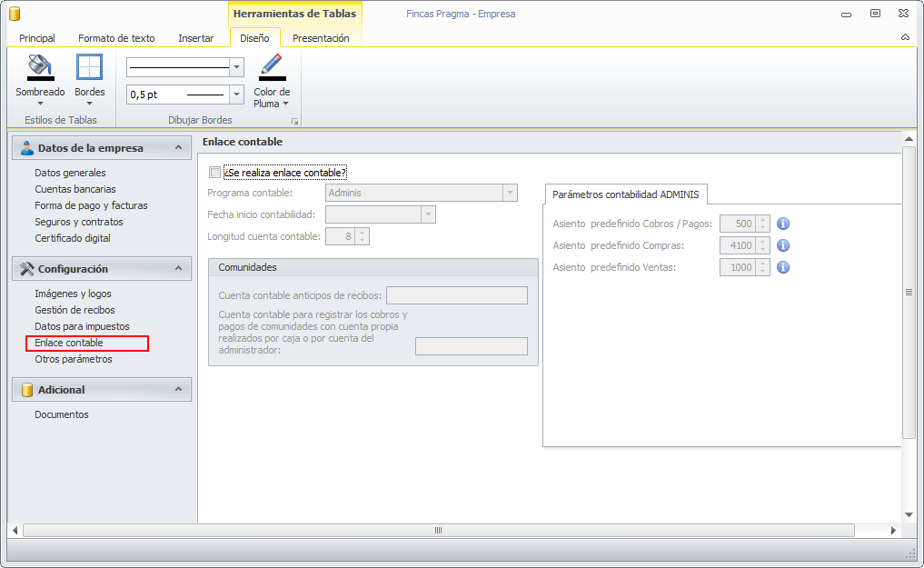Select the Parámetros contabilidad ADMINIS tab

[625, 194]
